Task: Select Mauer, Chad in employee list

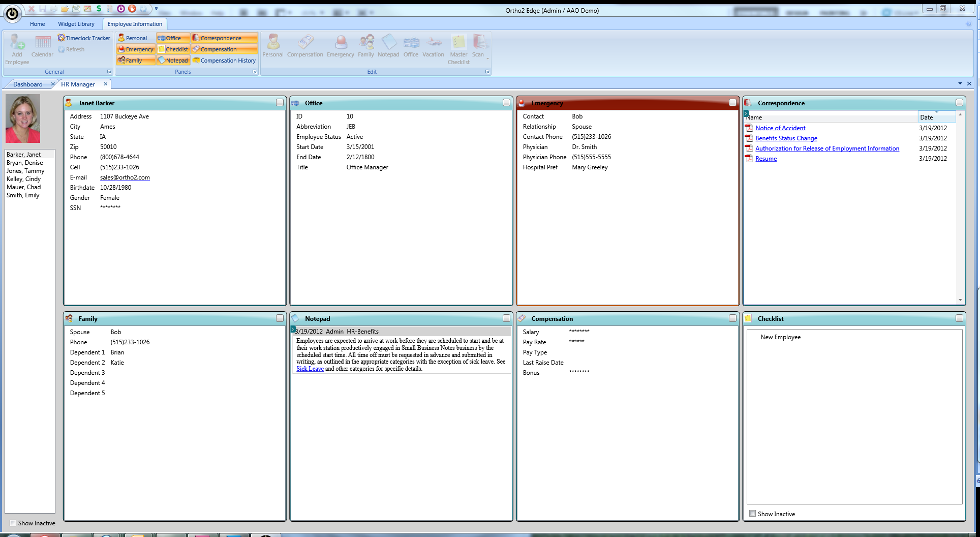Action: (24, 187)
